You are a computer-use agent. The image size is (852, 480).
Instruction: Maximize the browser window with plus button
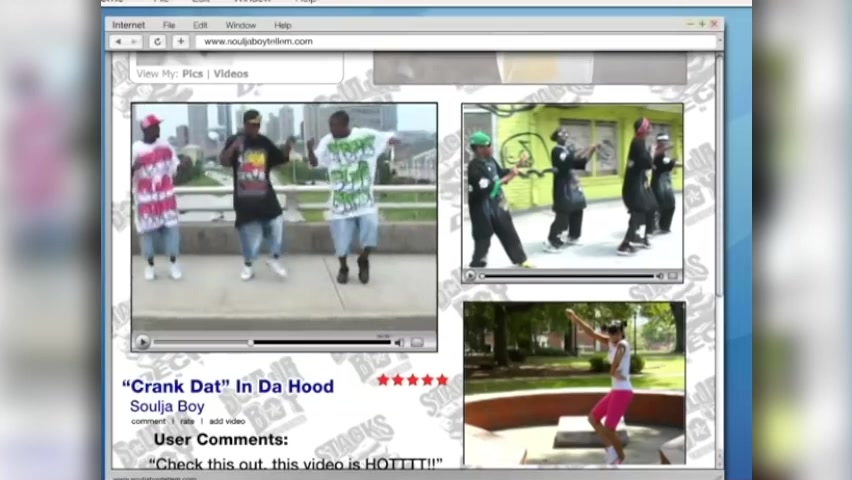click(x=702, y=24)
